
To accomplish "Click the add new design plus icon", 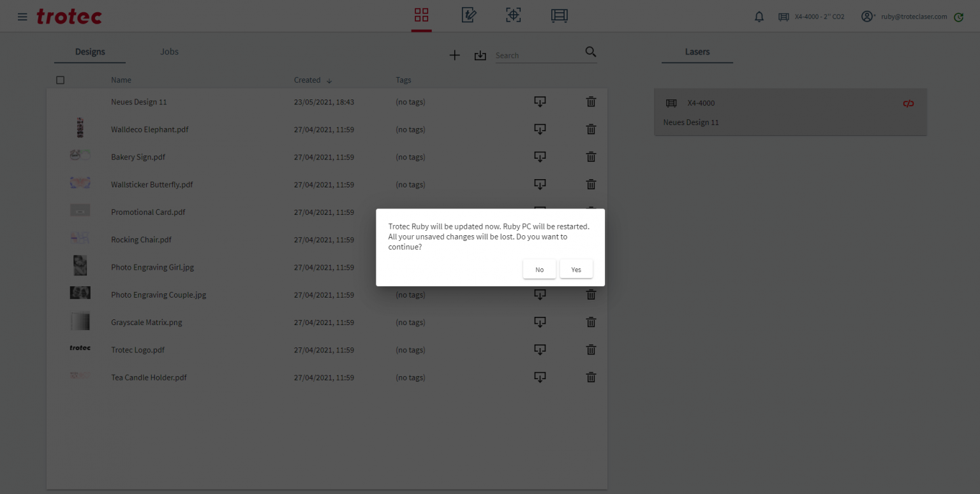I will [454, 55].
